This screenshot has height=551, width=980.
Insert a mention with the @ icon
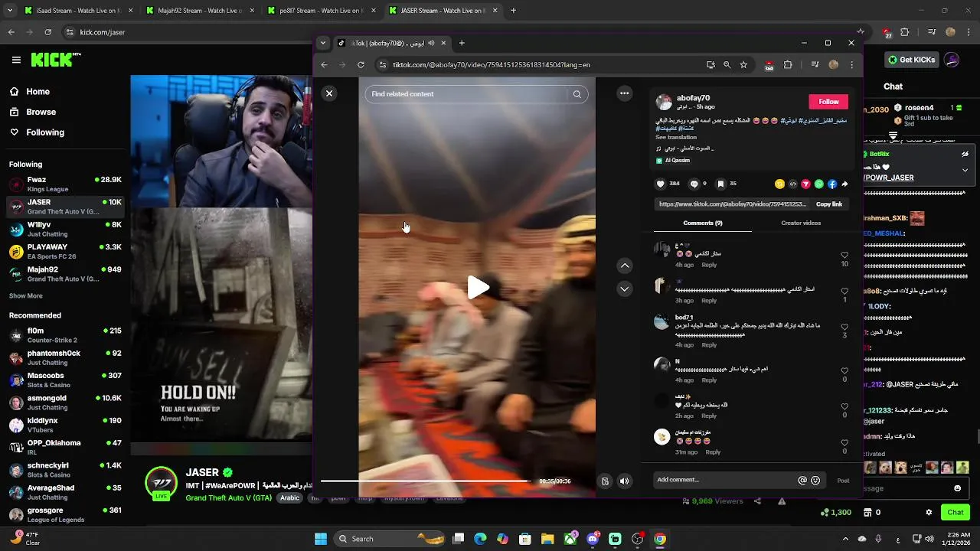(x=802, y=481)
